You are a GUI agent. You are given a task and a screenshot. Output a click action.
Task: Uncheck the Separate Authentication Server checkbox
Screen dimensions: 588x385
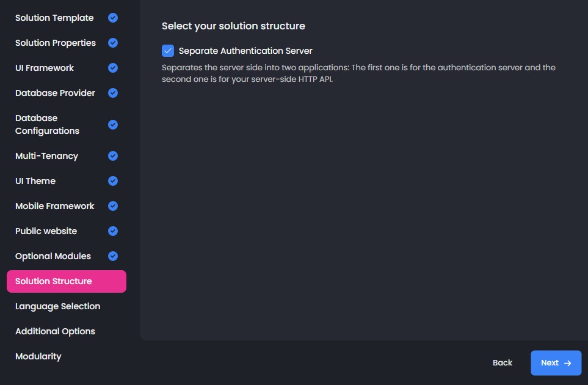click(168, 51)
